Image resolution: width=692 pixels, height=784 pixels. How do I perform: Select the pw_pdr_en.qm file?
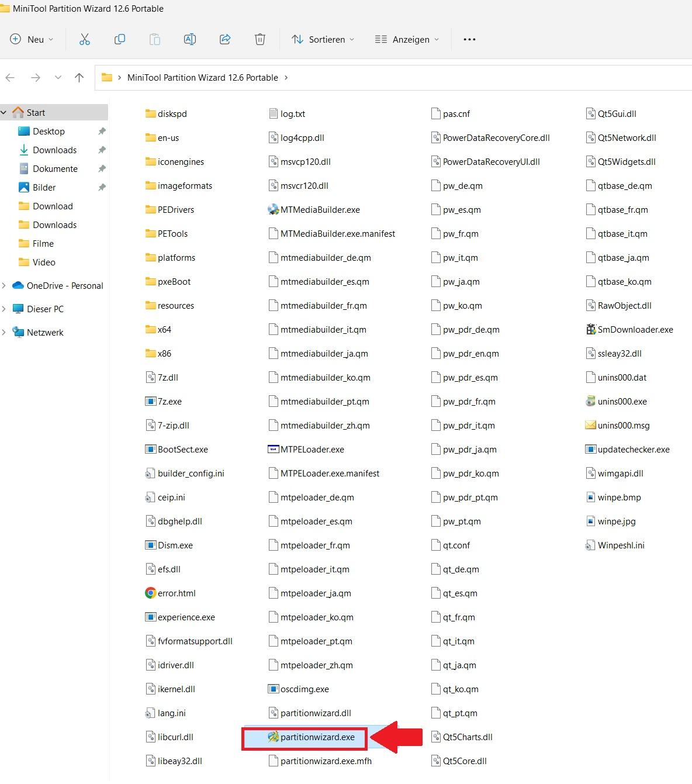click(x=465, y=353)
